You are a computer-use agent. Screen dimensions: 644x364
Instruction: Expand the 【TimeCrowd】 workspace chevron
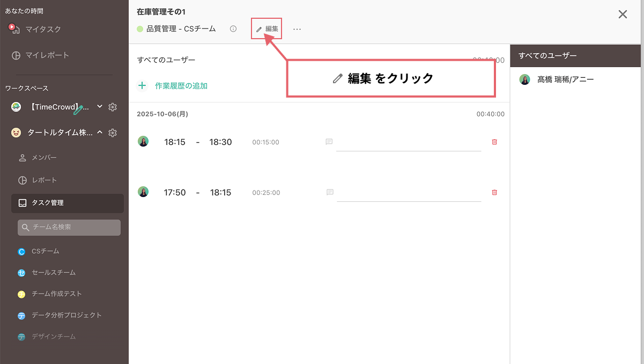click(99, 107)
